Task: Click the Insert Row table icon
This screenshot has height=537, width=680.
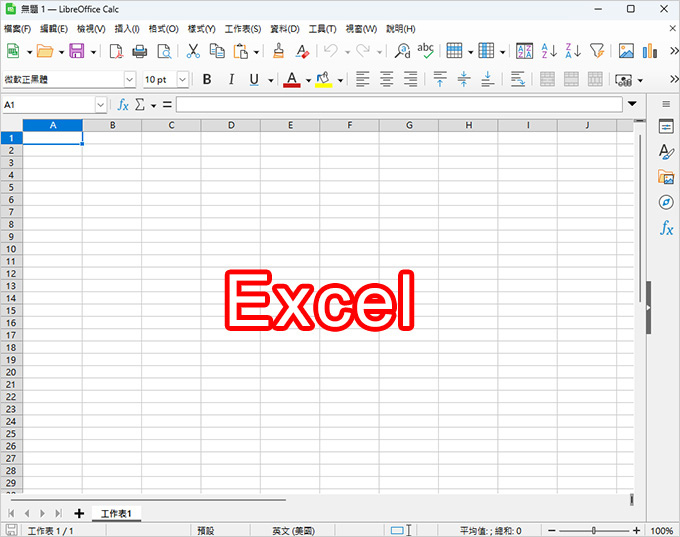Action: tap(454, 51)
